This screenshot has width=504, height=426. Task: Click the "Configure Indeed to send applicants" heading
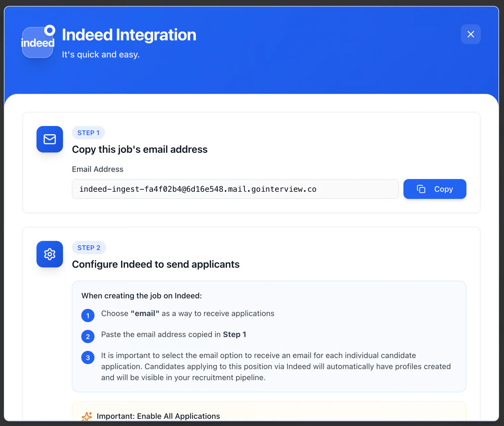point(156,264)
